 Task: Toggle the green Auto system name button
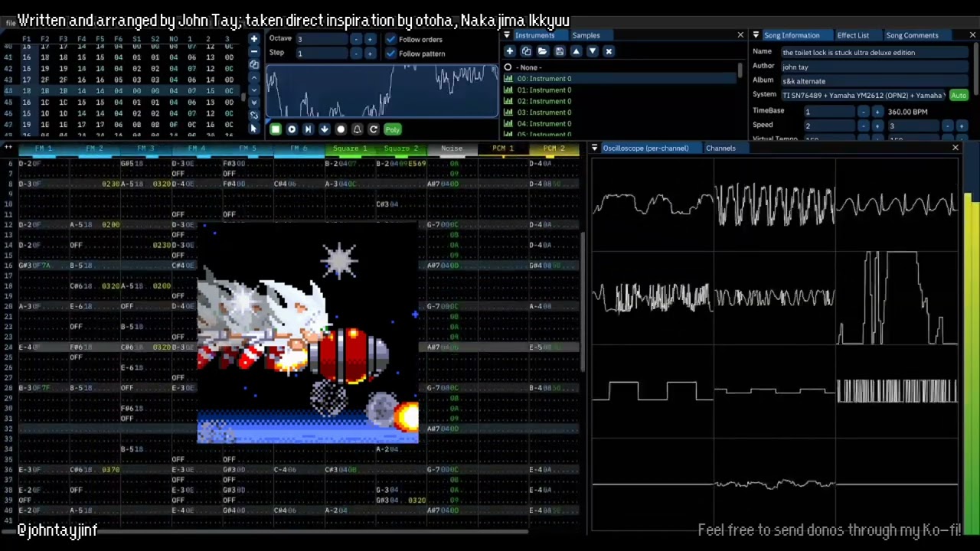pyautogui.click(x=959, y=96)
